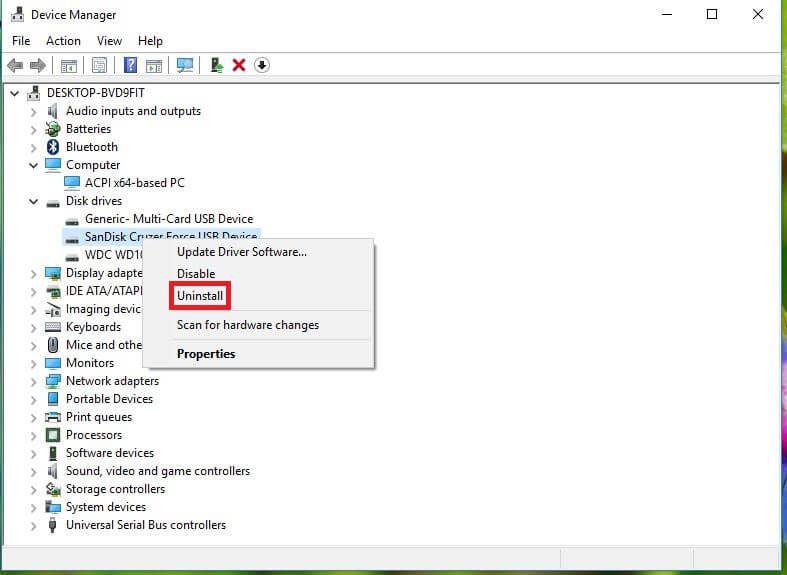Click the Back arrow in toolbar

[15, 65]
